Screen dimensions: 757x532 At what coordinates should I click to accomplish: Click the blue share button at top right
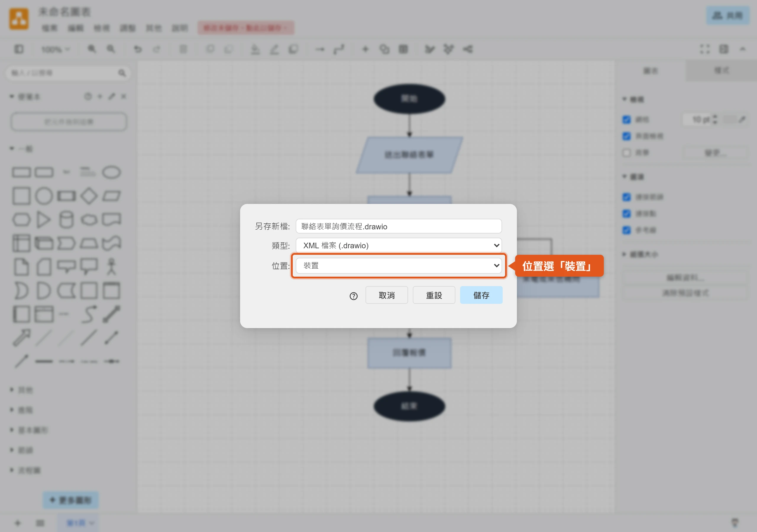click(728, 15)
